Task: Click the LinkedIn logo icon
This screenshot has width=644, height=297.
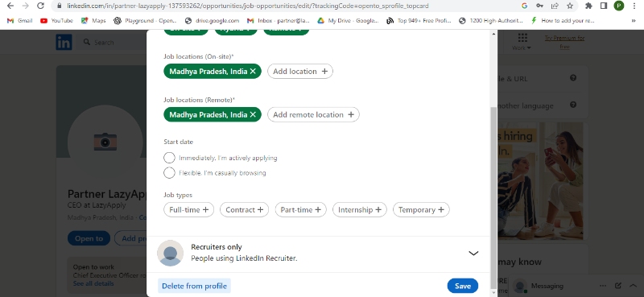Action: pos(64,43)
